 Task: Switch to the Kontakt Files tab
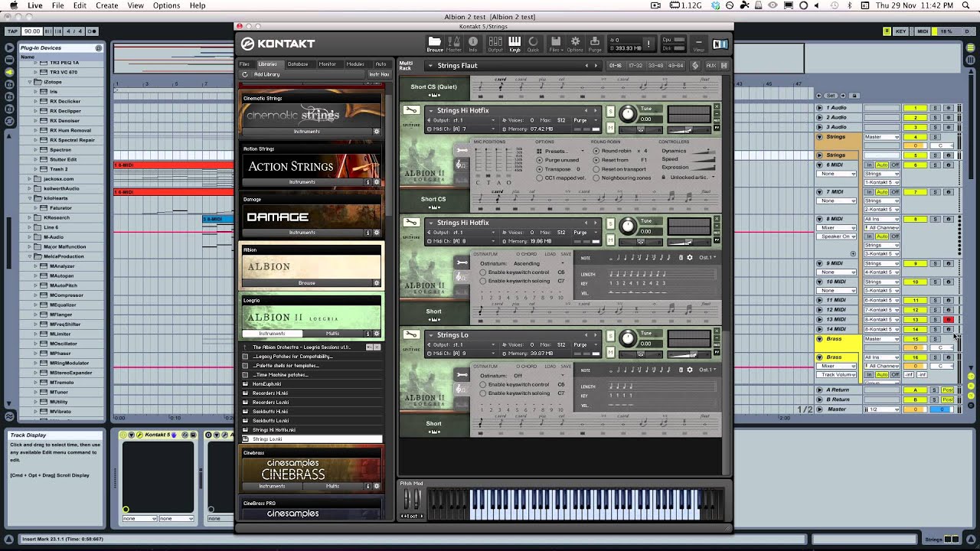pyautogui.click(x=244, y=64)
